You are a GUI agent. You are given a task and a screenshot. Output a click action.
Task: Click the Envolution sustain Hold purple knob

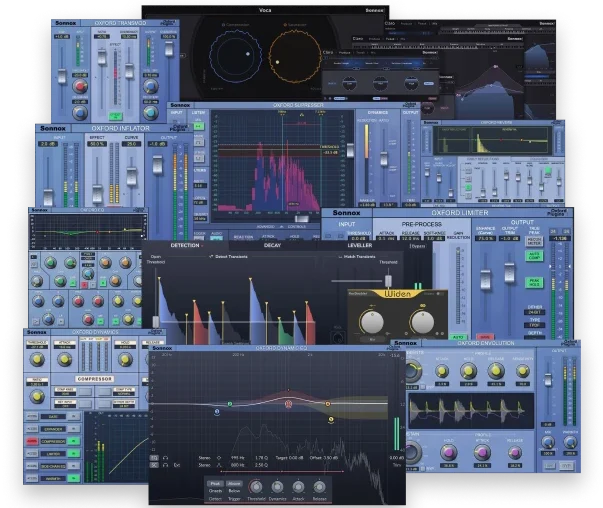pyautogui.click(x=448, y=452)
